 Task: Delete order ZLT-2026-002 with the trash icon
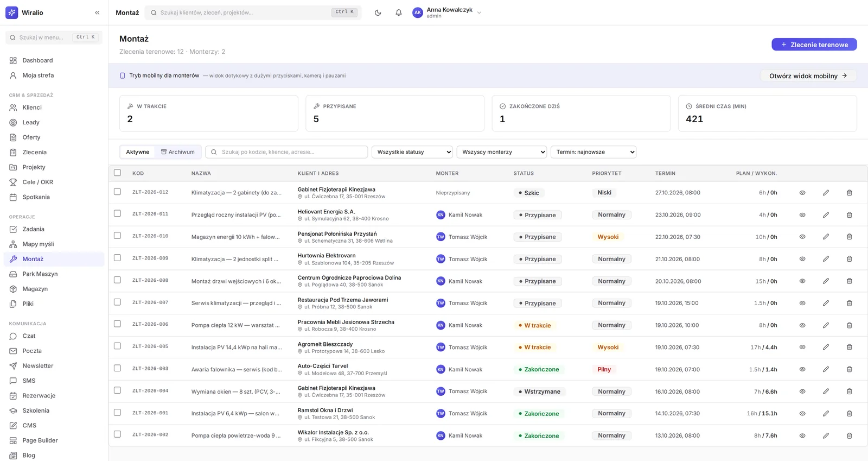tap(850, 435)
